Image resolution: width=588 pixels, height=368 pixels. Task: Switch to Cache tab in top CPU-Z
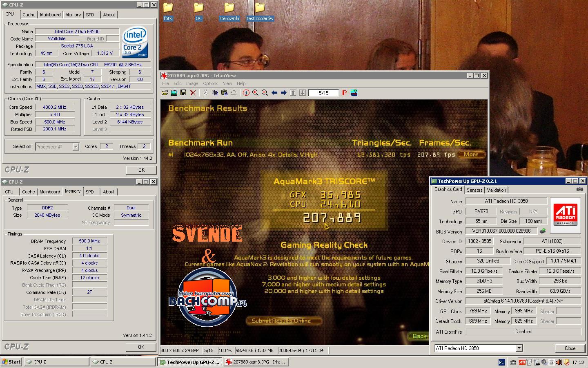[29, 15]
